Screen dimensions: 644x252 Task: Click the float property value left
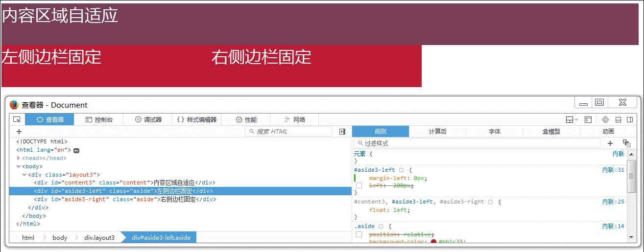tap(400, 210)
